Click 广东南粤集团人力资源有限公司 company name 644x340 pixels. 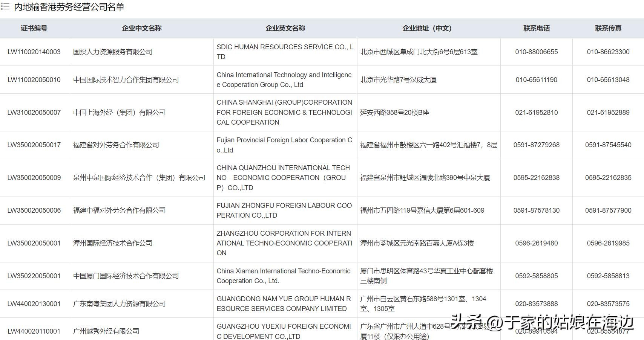coord(119,304)
